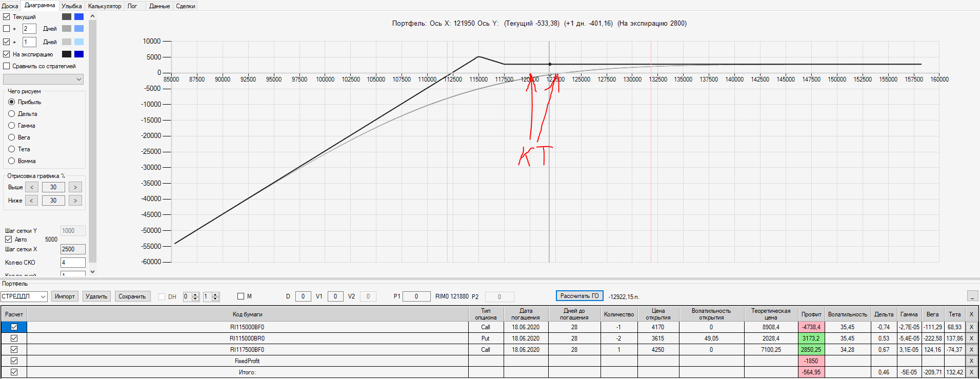Image resolution: width=980 pixels, height=379 pixels.
Task: Open the Улыбка tab
Action: [x=72, y=6]
